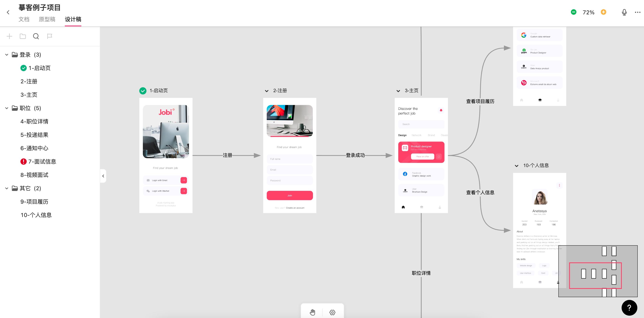Switch to the 原型稿 tab

[x=47, y=19]
